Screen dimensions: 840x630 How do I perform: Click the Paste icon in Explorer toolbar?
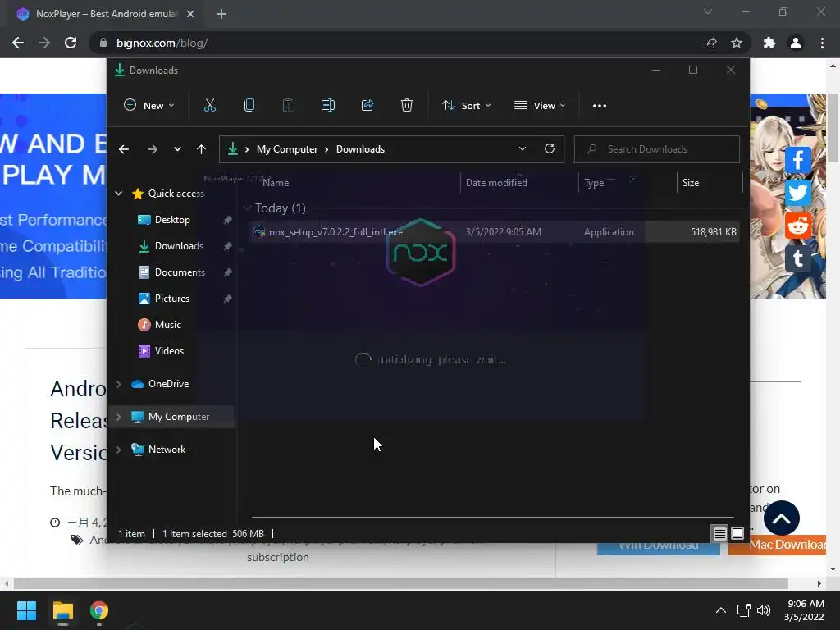point(288,106)
